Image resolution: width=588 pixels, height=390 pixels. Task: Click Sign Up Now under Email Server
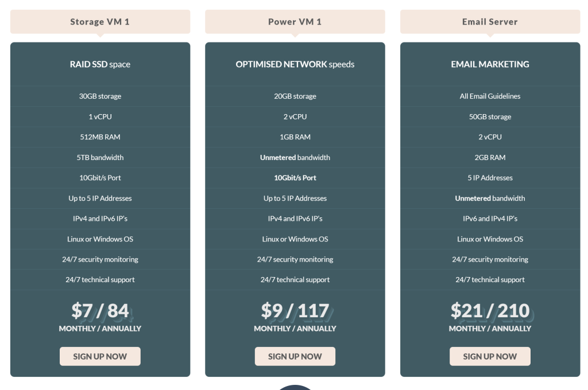pos(490,356)
